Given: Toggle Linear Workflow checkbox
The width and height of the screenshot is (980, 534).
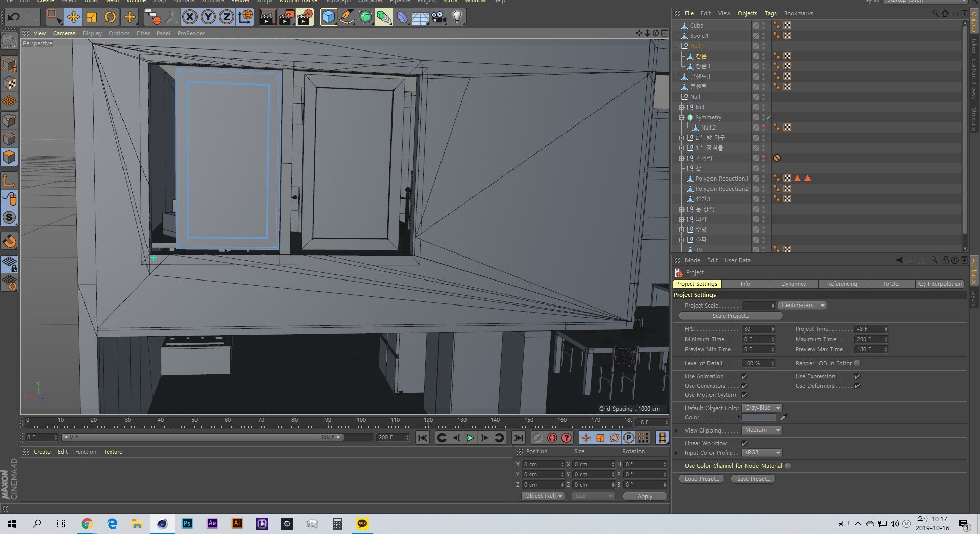Looking at the screenshot, I should click(744, 443).
